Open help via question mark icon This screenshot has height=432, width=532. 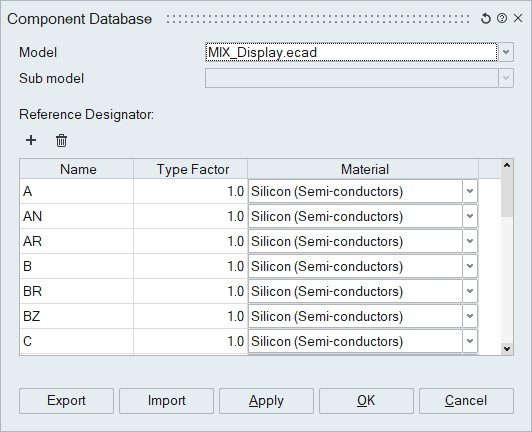[502, 18]
